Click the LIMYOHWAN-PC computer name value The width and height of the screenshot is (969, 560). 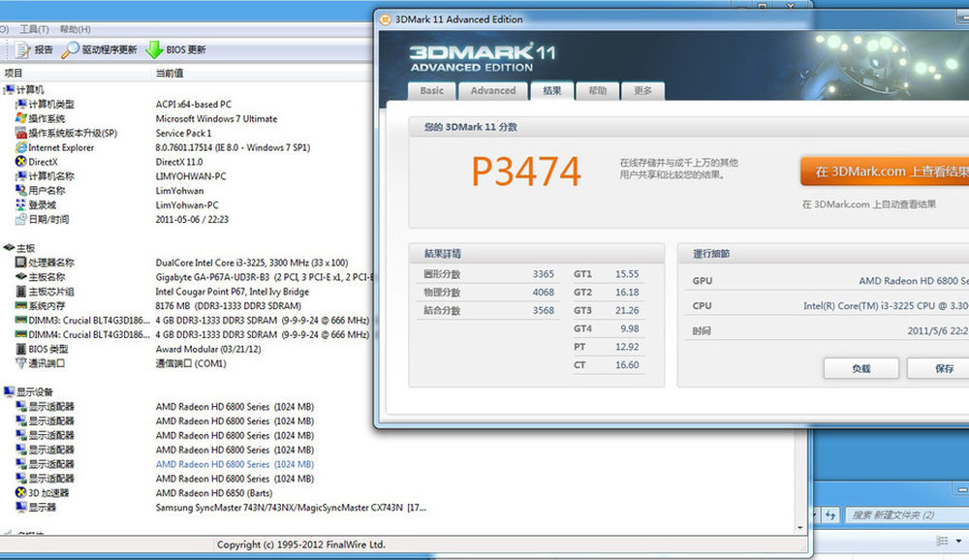(191, 176)
